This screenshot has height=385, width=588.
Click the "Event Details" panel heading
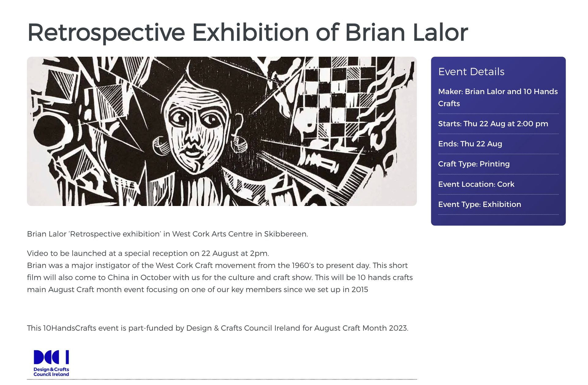(x=471, y=72)
